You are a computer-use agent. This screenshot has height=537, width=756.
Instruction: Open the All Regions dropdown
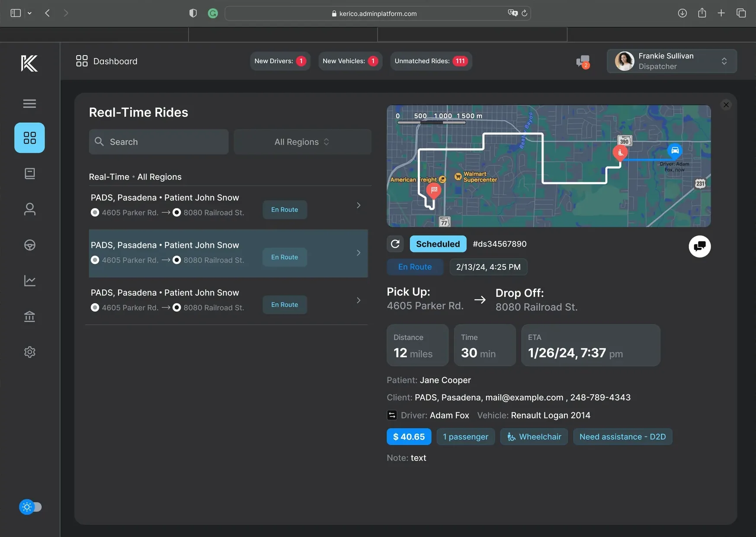[x=302, y=142]
